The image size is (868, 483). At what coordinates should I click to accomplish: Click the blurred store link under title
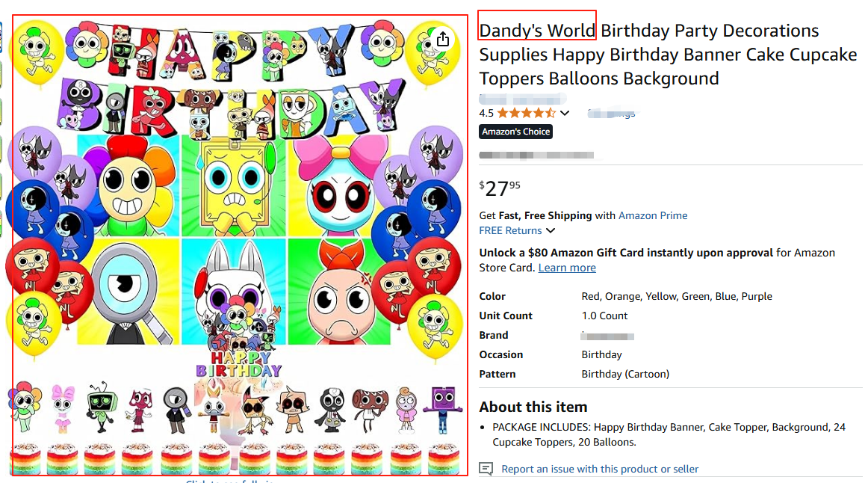point(522,99)
